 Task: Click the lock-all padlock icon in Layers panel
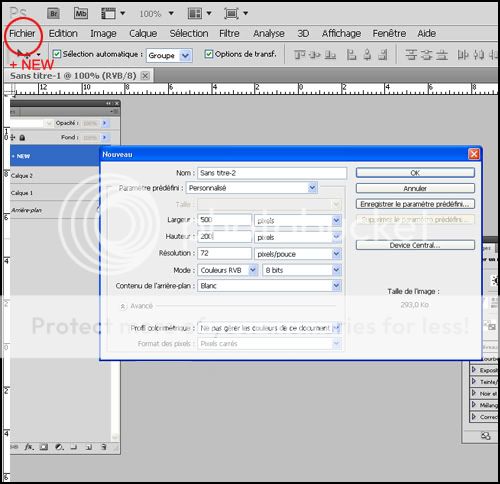(x=22, y=137)
